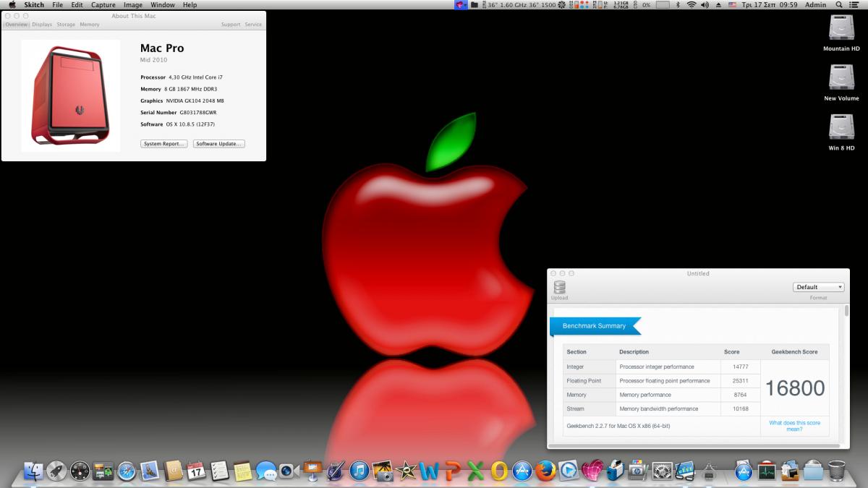Open the Admin user menu
This screenshot has height=488, width=868.
pos(815,5)
